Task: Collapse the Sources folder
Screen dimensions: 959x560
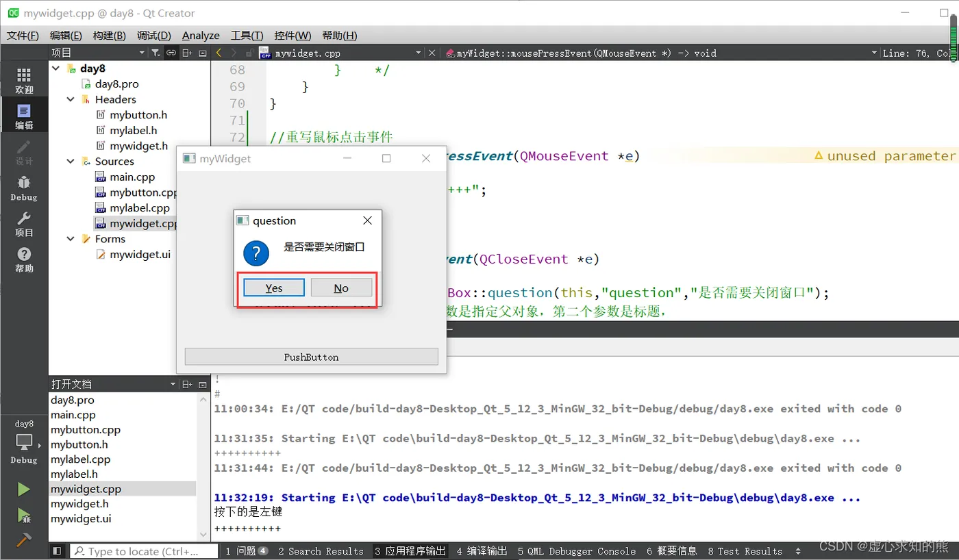Action: coord(71,162)
